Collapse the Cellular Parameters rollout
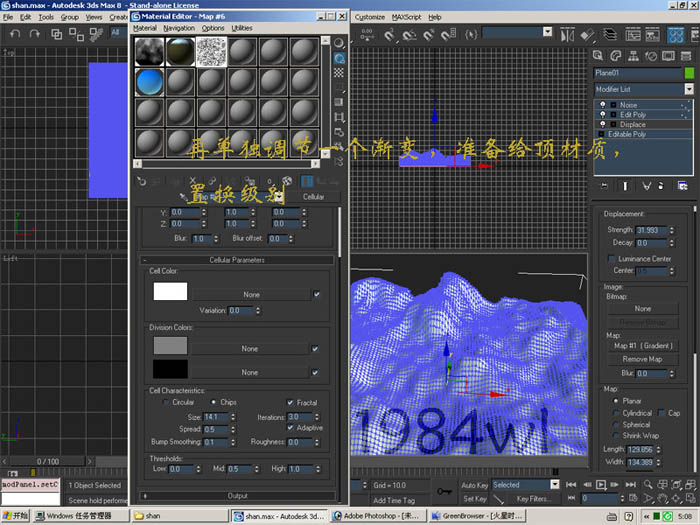Image resolution: width=700 pixels, height=525 pixels. click(237, 260)
